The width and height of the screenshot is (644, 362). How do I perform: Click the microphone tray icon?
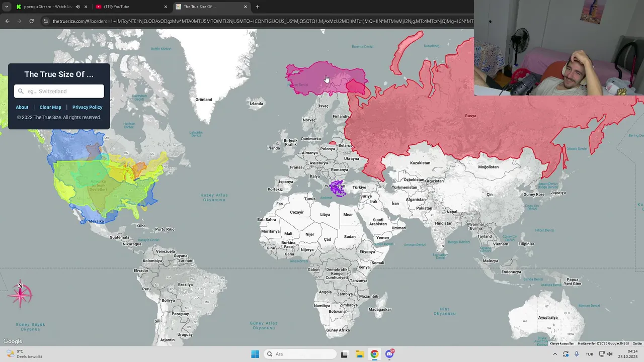point(577,354)
